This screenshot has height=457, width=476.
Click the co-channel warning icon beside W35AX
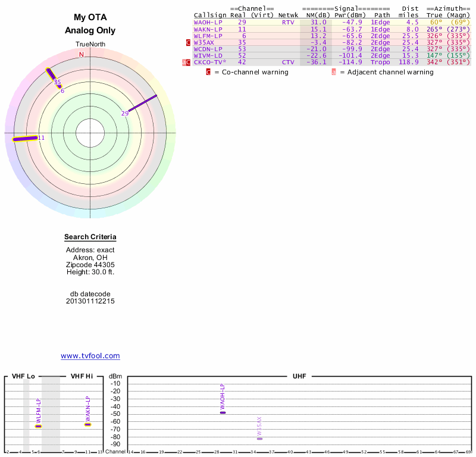(x=189, y=43)
